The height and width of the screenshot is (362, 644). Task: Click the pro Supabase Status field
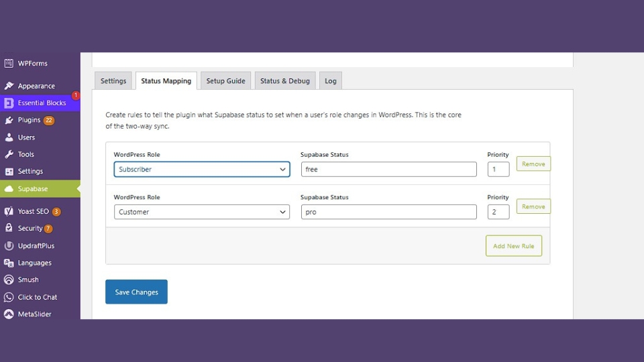388,212
